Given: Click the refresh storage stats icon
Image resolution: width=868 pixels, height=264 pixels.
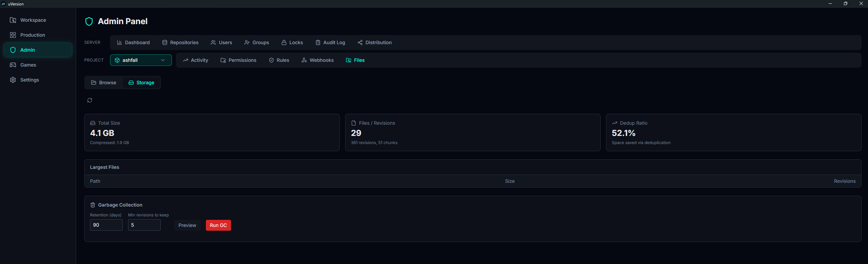Looking at the screenshot, I should pyautogui.click(x=90, y=100).
